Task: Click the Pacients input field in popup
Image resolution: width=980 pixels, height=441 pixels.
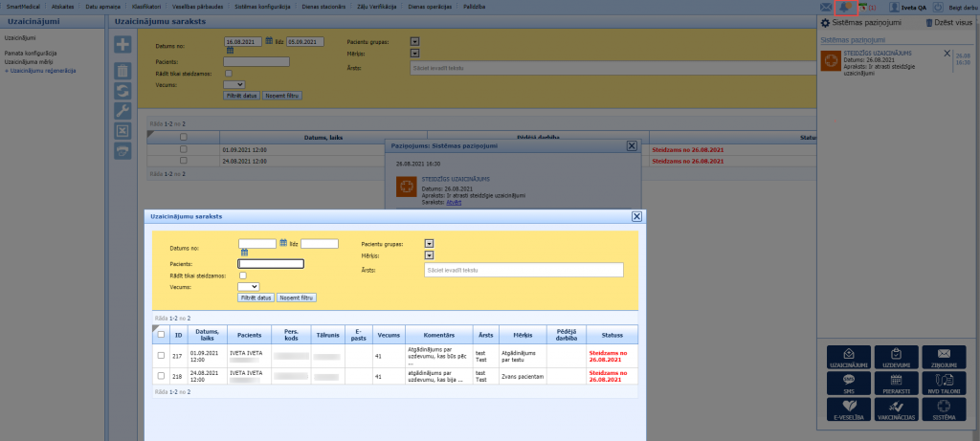Action: click(x=271, y=264)
